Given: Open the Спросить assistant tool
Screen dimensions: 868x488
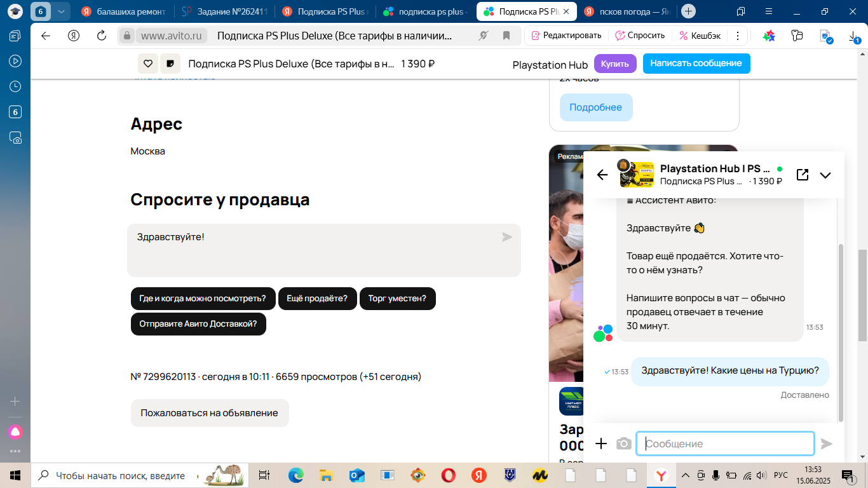Looking at the screenshot, I should click(640, 36).
